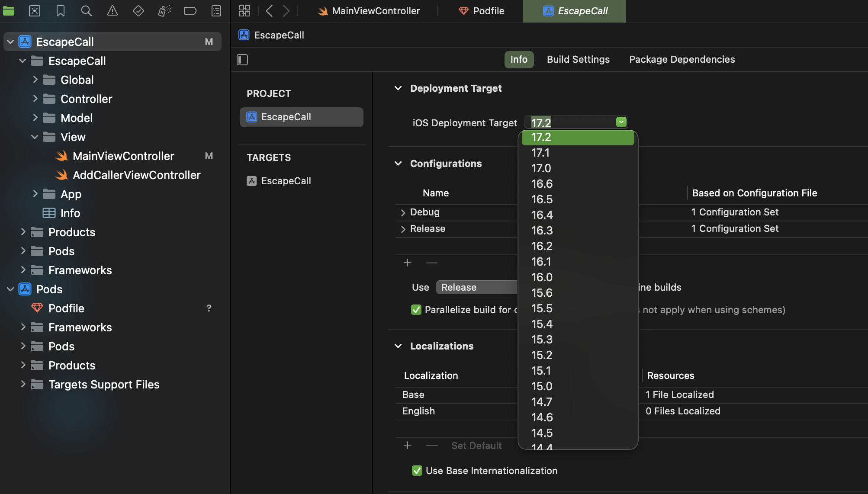Open the Issue navigator warning icon
The width and height of the screenshot is (868, 494).
113,11
